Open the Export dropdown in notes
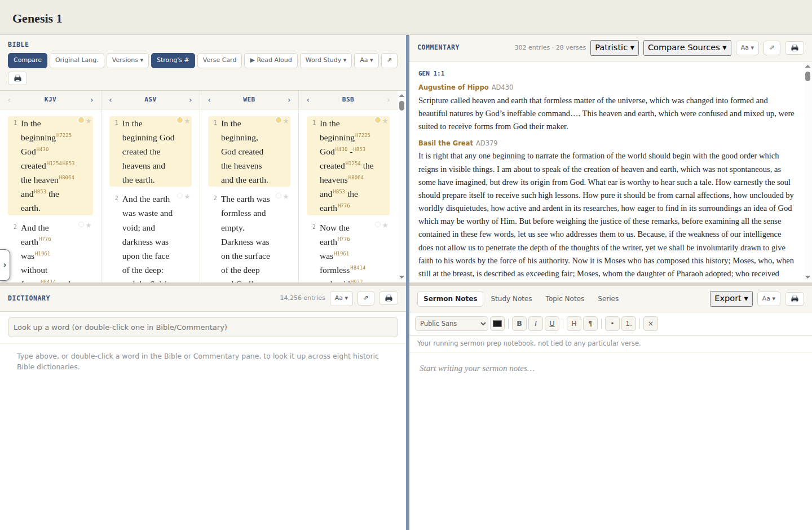Viewport: 812px width, 530px height. point(731,299)
